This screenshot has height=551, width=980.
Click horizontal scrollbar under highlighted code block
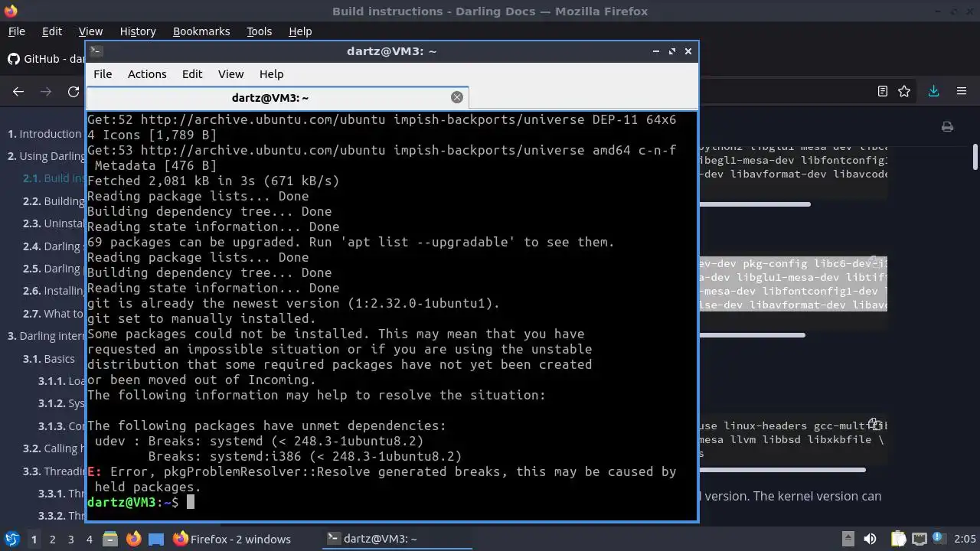point(752,334)
